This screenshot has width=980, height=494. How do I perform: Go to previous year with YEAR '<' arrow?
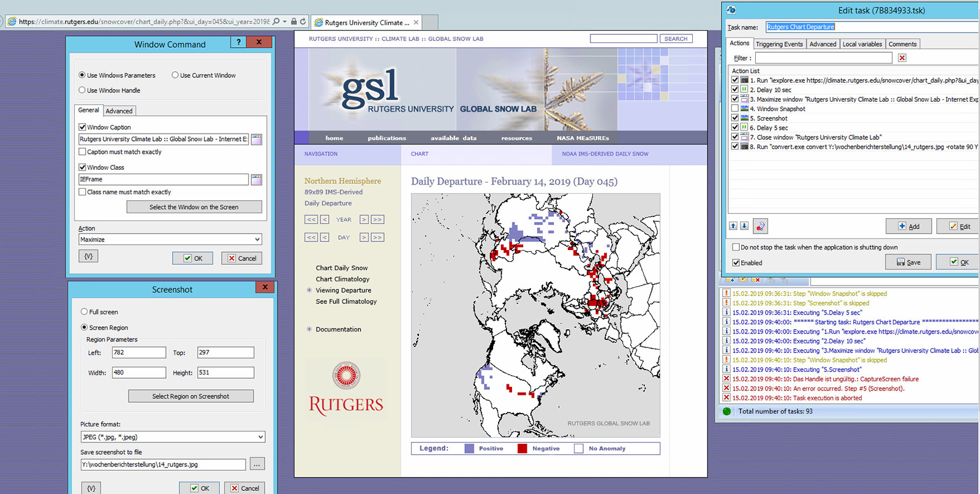325,219
